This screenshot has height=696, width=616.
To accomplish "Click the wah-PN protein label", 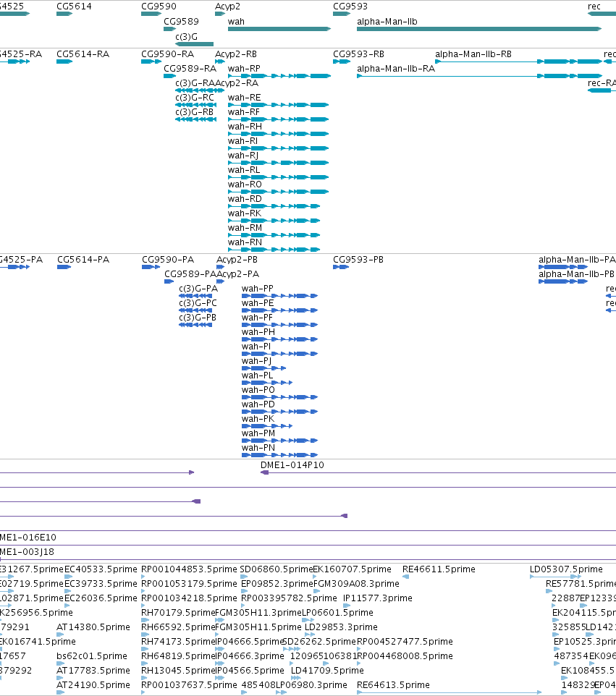I will (258, 448).
